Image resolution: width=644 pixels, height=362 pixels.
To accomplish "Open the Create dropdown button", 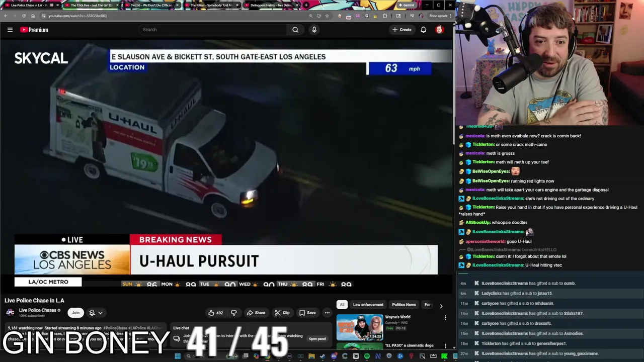I will [401, 30].
